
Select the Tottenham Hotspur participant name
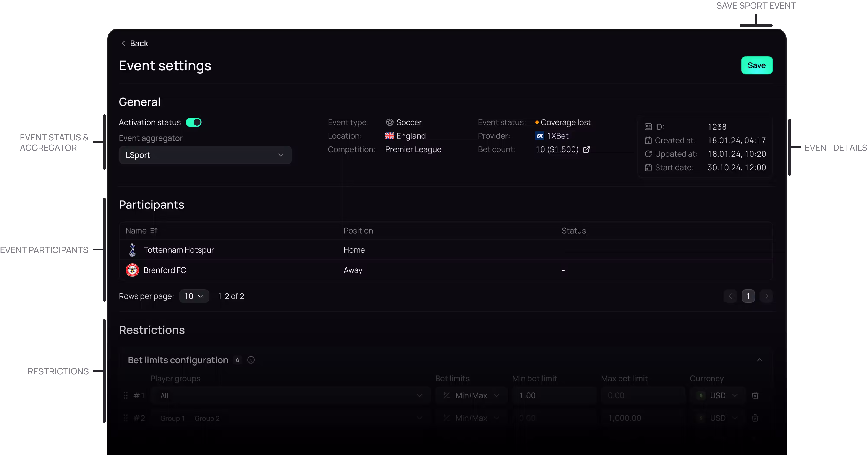click(x=179, y=250)
